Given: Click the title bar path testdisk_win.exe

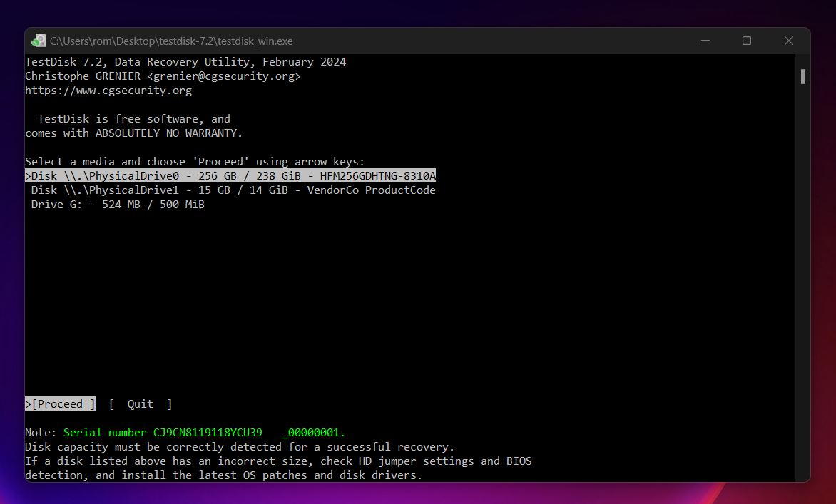Looking at the screenshot, I should pos(171,41).
